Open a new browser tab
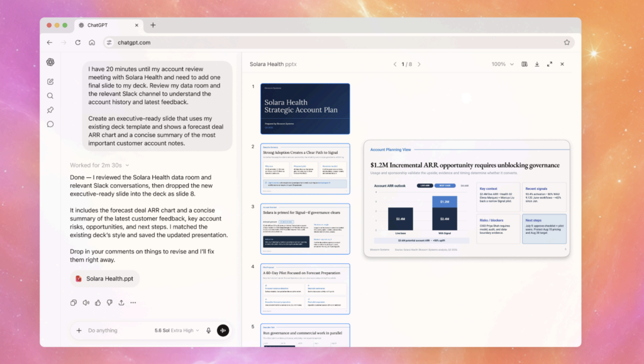The image size is (644, 364). [x=153, y=25]
